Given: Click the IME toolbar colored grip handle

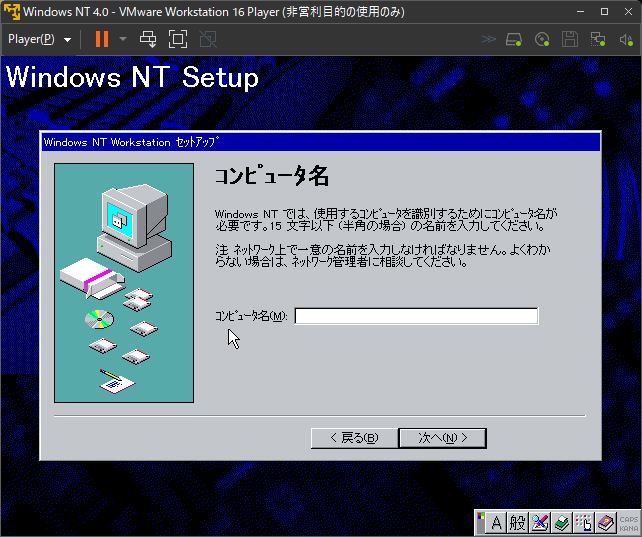Looking at the screenshot, I should (x=481, y=523).
